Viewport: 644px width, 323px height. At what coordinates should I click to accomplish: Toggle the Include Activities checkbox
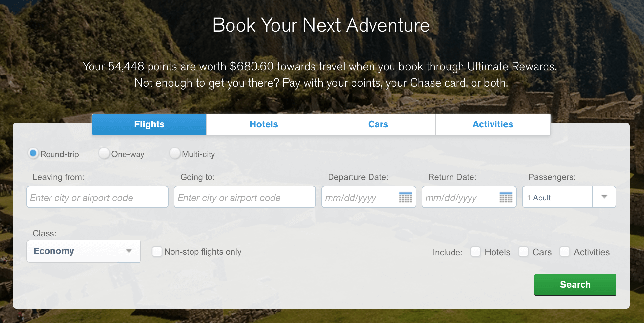[x=565, y=252]
